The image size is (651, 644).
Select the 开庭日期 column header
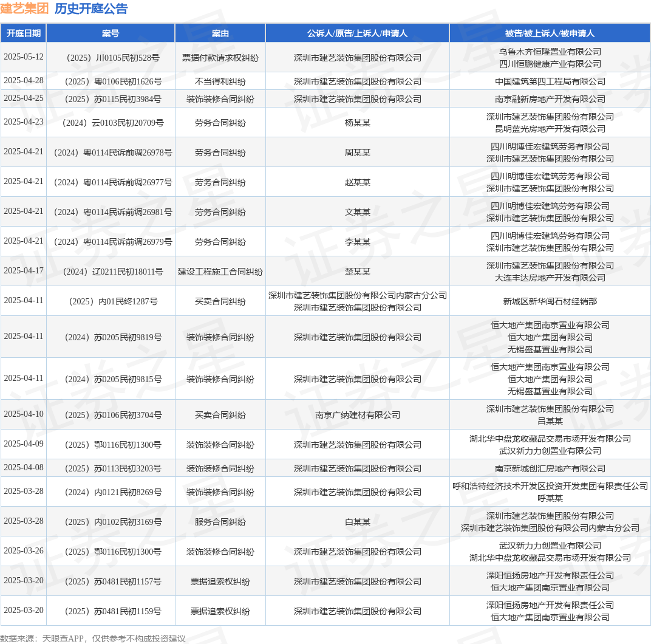[x=24, y=33]
